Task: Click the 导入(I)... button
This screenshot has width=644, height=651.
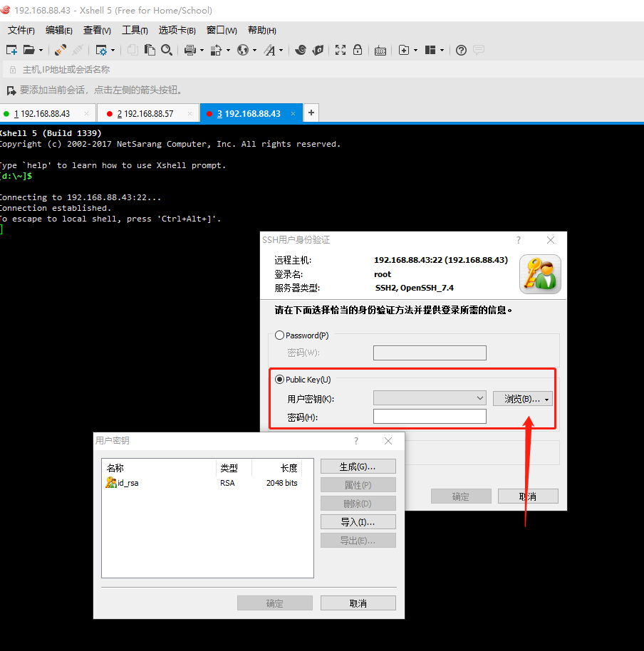Action: coord(358,522)
